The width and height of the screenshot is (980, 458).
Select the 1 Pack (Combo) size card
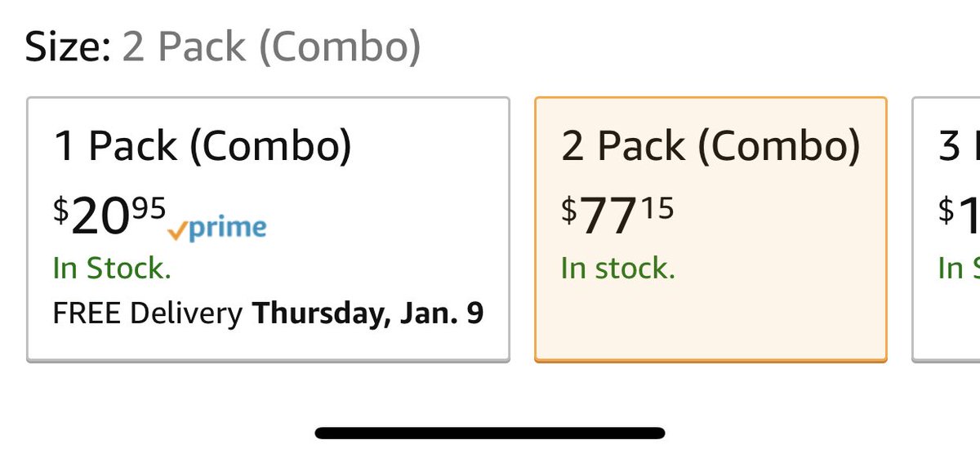point(268,229)
